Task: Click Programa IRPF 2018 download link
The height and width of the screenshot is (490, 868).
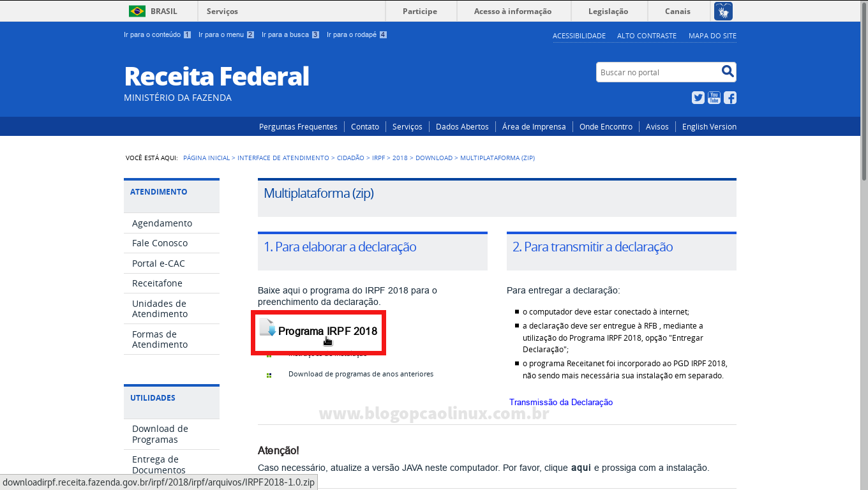Action: [x=327, y=331]
